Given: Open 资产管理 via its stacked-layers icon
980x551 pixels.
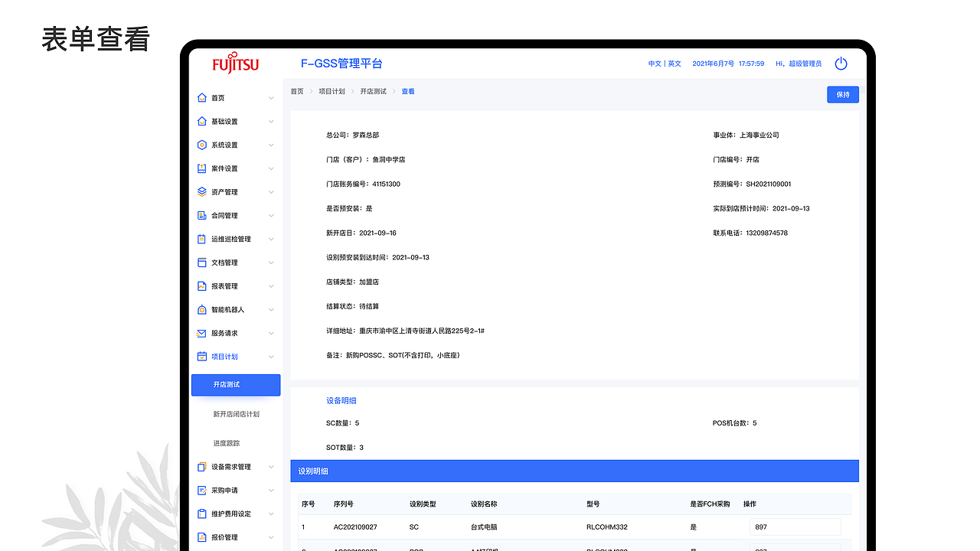Looking at the screenshot, I should click(201, 191).
